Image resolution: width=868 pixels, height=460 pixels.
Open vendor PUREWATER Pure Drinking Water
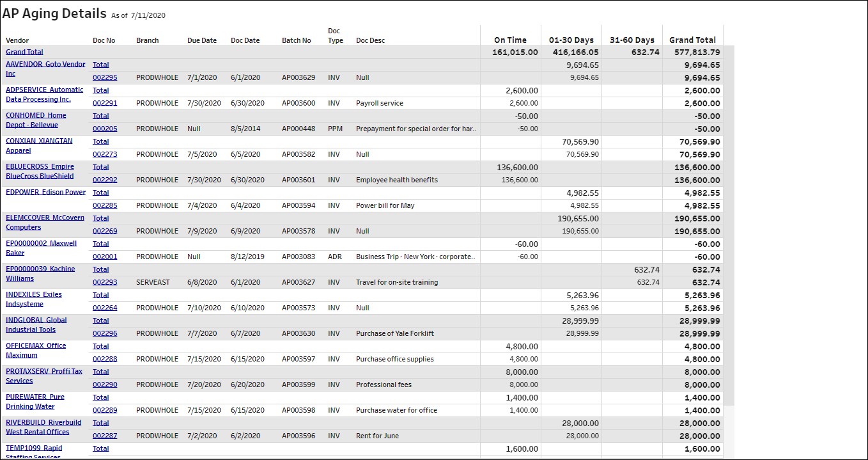pos(35,402)
